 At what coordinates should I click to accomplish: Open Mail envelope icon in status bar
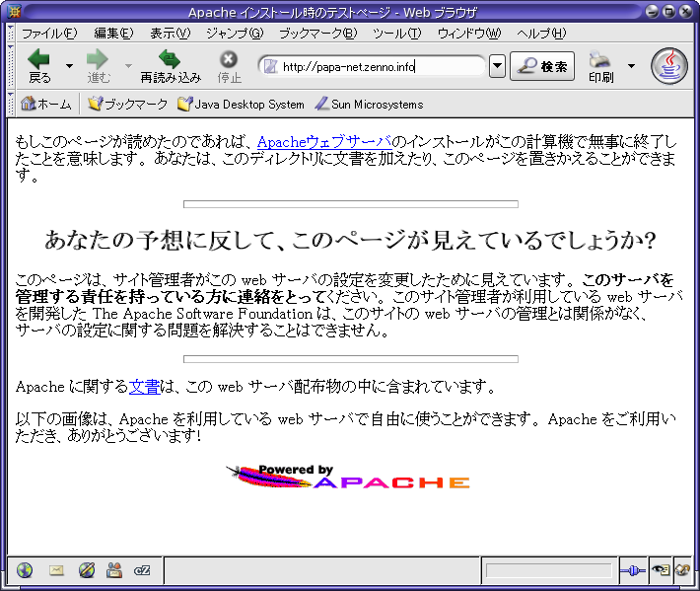tap(56, 570)
